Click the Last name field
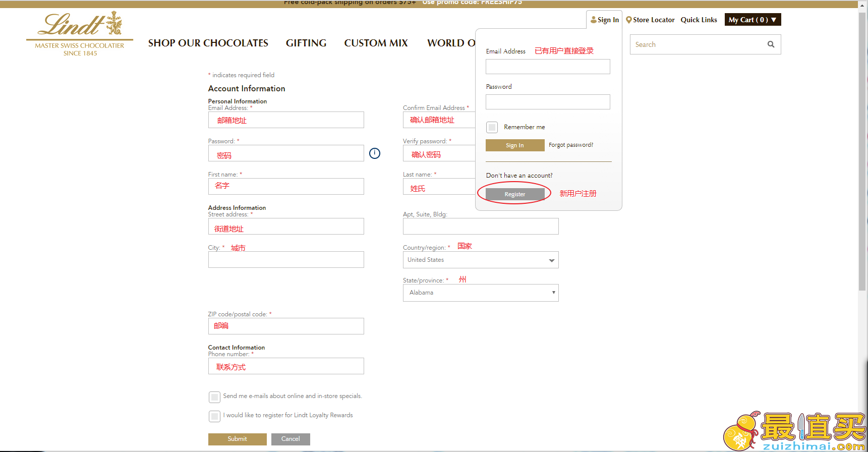The width and height of the screenshot is (868, 452). (439, 187)
